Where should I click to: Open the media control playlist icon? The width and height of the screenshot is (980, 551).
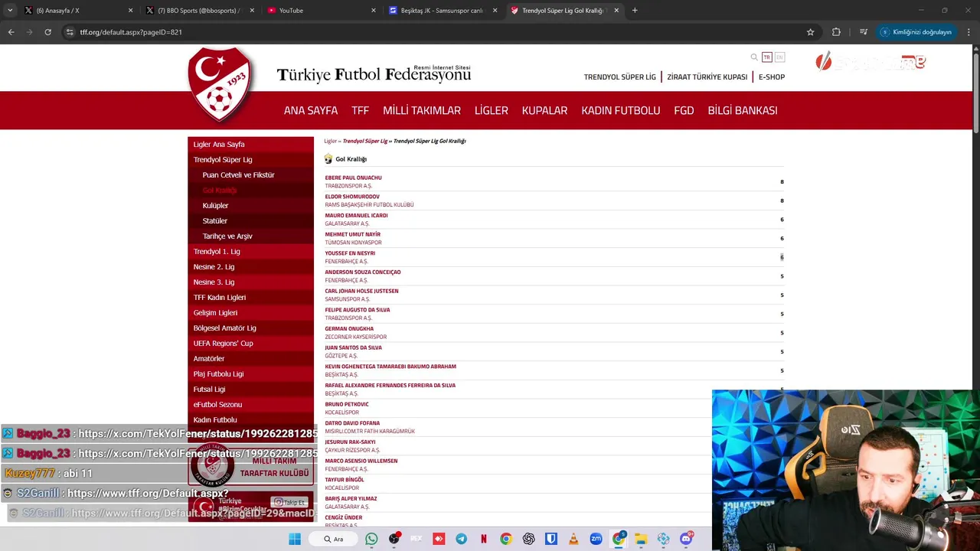pos(864,32)
